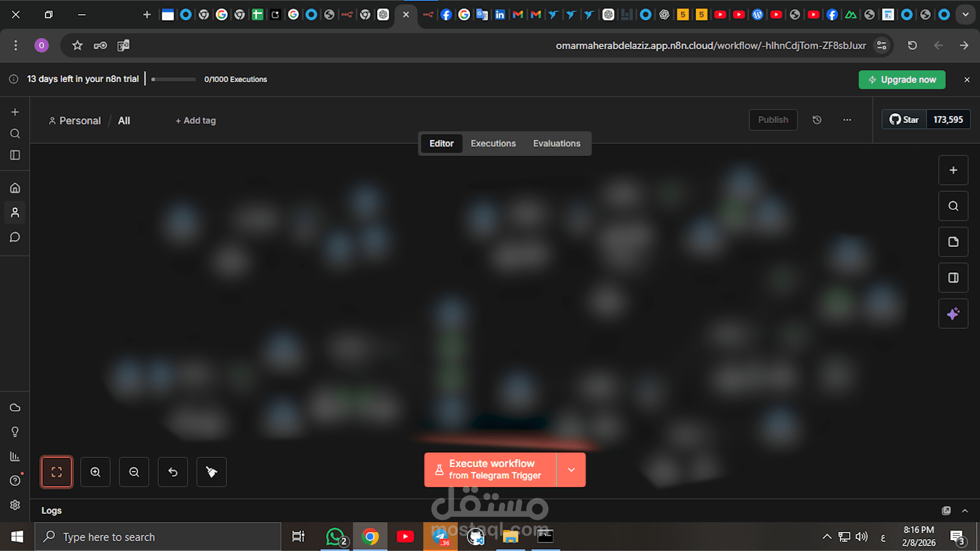The image size is (980, 551).
Task: Add a node with the plus button on the right
Action: pyautogui.click(x=953, y=170)
